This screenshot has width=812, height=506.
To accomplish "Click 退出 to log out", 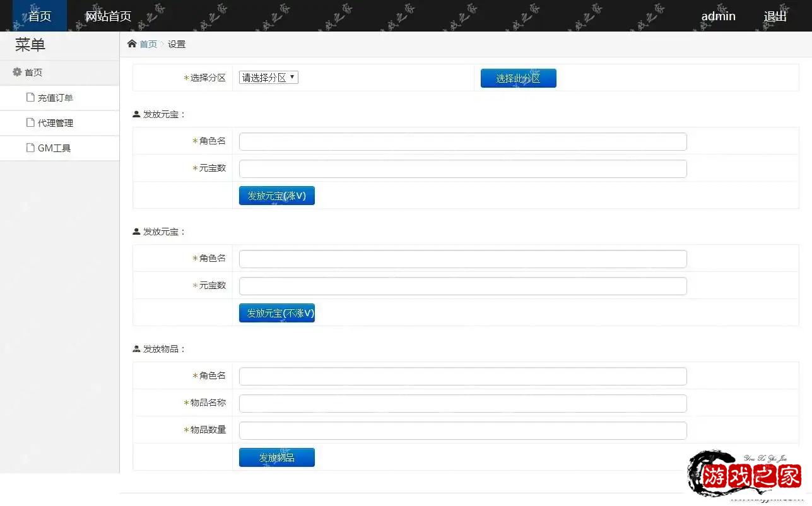I will pos(775,16).
